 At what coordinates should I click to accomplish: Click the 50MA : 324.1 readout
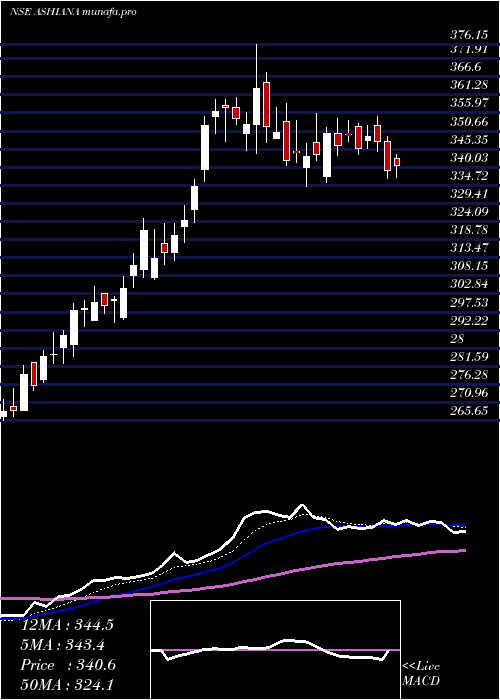[67, 685]
